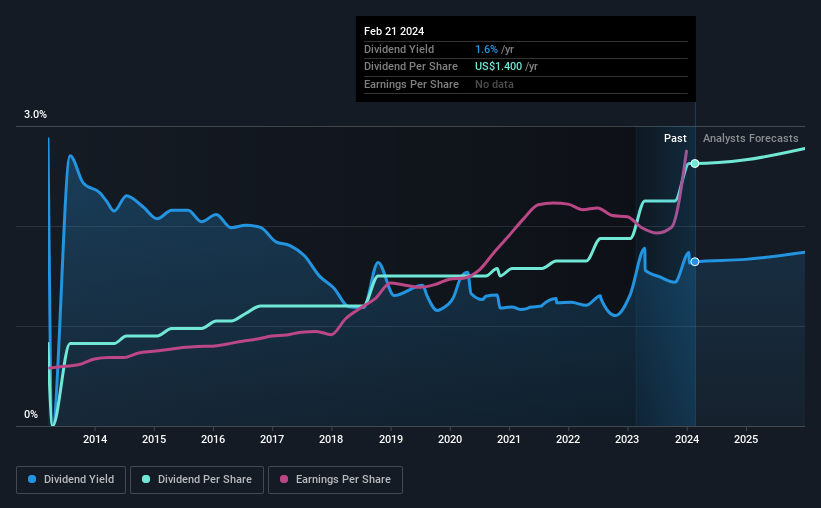821x508 pixels.
Task: Click the 2024 x-axis label
Action: (x=687, y=439)
